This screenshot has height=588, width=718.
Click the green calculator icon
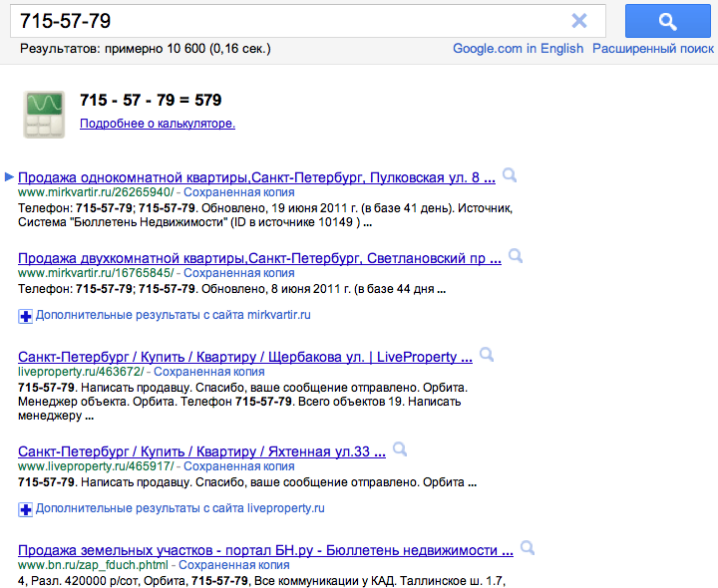44,115
